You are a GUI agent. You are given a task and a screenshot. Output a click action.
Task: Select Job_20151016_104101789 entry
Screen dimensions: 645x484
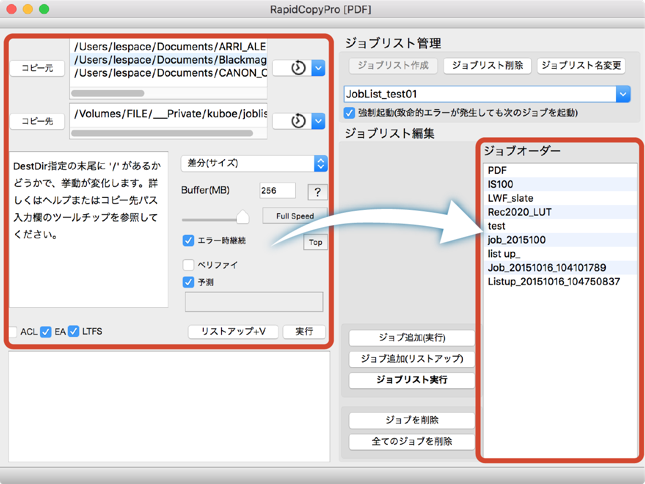[561, 268]
